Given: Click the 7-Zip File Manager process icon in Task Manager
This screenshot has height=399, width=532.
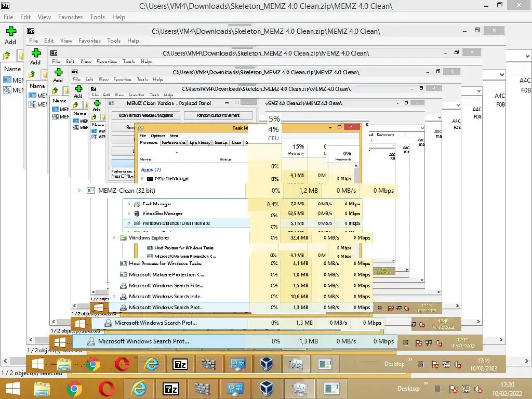Looking at the screenshot, I should click(150, 179).
